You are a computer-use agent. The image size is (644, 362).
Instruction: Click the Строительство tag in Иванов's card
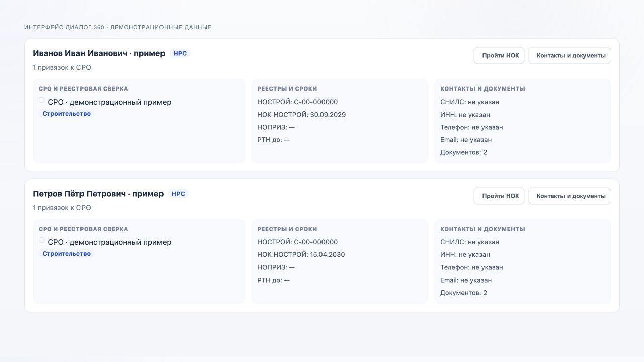pos(66,114)
